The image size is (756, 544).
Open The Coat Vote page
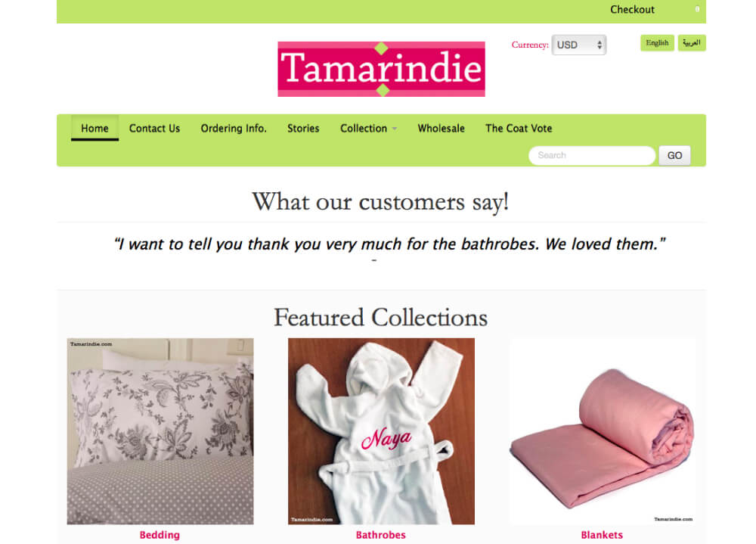point(519,129)
